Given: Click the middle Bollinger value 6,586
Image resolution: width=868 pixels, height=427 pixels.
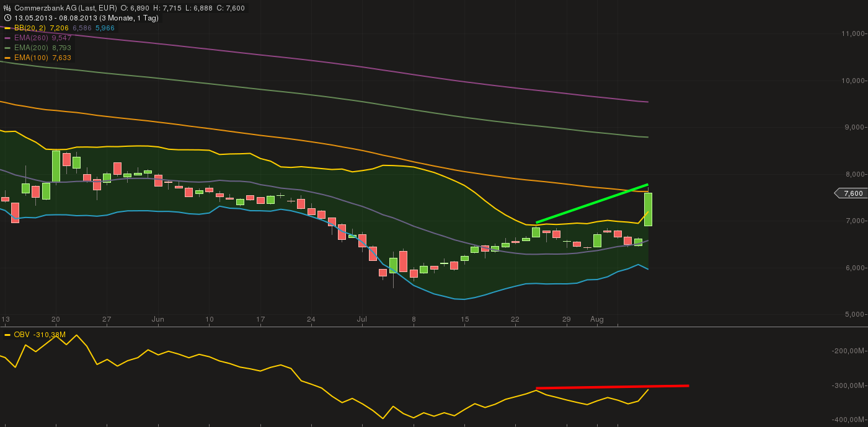Looking at the screenshot, I should pyautogui.click(x=82, y=28).
